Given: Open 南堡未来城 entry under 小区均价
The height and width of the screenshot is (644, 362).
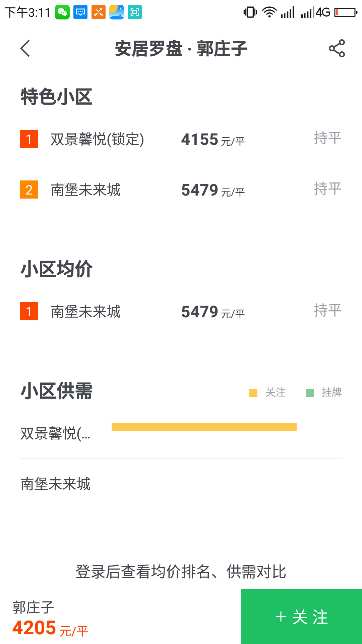Looking at the screenshot, I should tap(86, 312).
